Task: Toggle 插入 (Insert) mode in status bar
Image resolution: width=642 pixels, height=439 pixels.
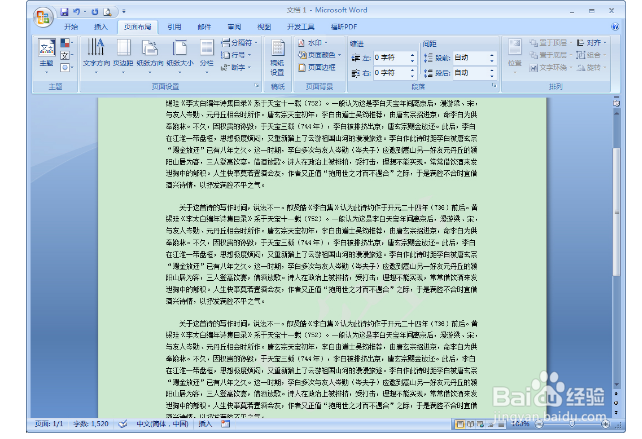Action: point(206,424)
